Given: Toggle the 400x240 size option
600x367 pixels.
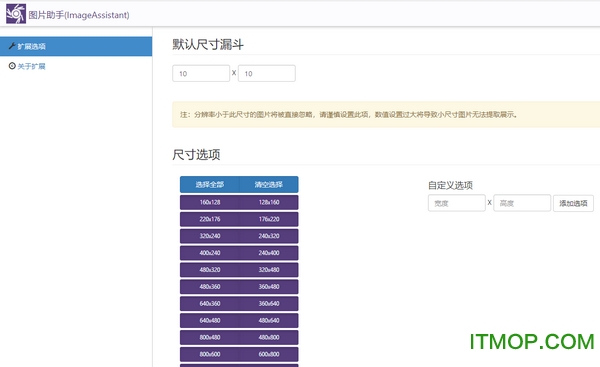Looking at the screenshot, I should point(210,253).
